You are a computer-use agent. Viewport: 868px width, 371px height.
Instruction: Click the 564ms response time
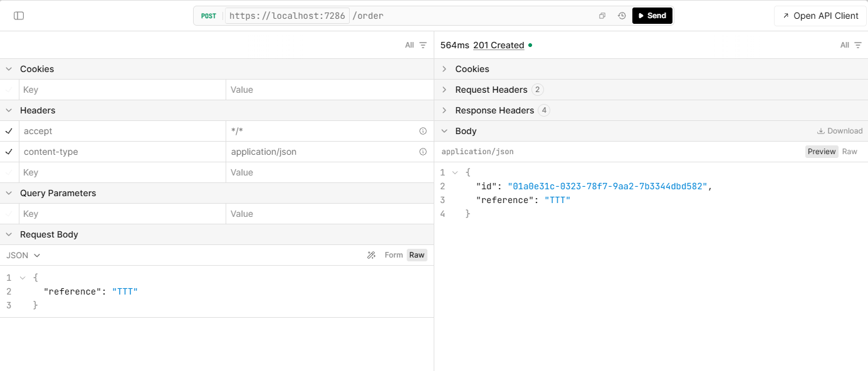pos(454,45)
